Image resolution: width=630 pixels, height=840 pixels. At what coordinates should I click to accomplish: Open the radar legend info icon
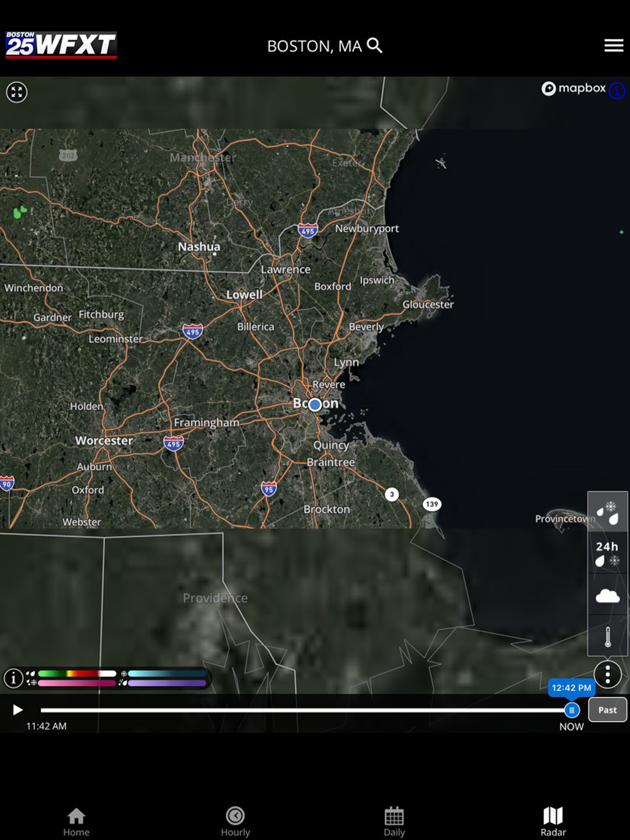click(13, 678)
